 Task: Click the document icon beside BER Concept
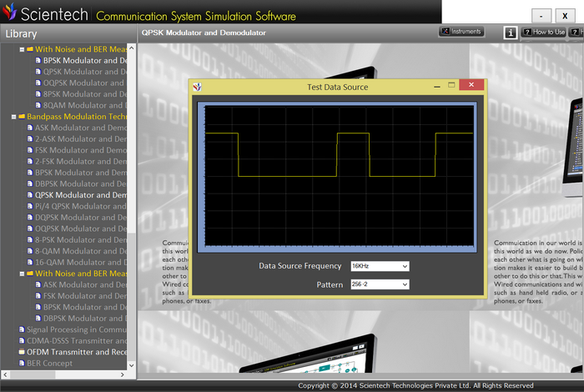(x=22, y=363)
